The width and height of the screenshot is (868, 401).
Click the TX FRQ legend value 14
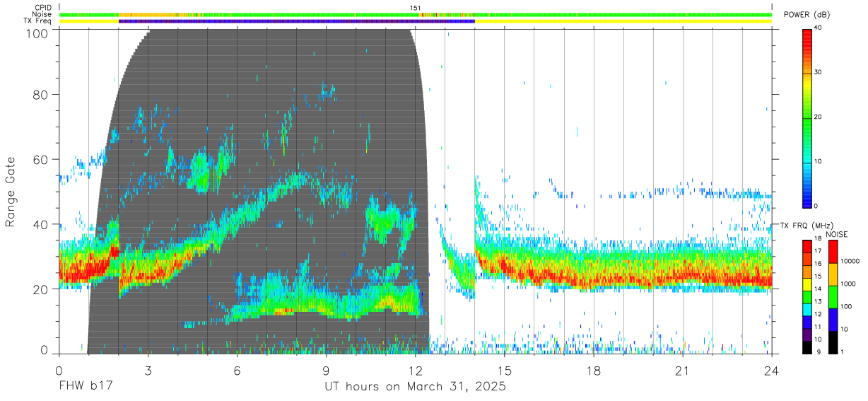(818, 289)
